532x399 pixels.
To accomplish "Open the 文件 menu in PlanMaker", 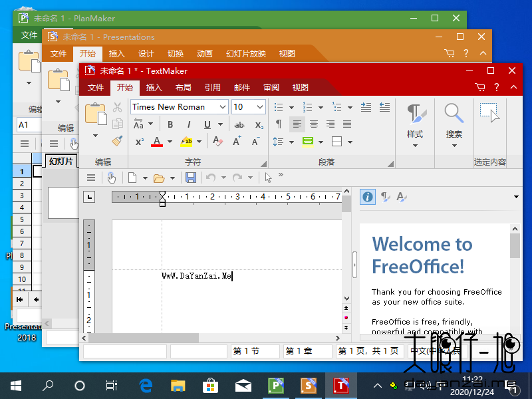I will [x=29, y=35].
